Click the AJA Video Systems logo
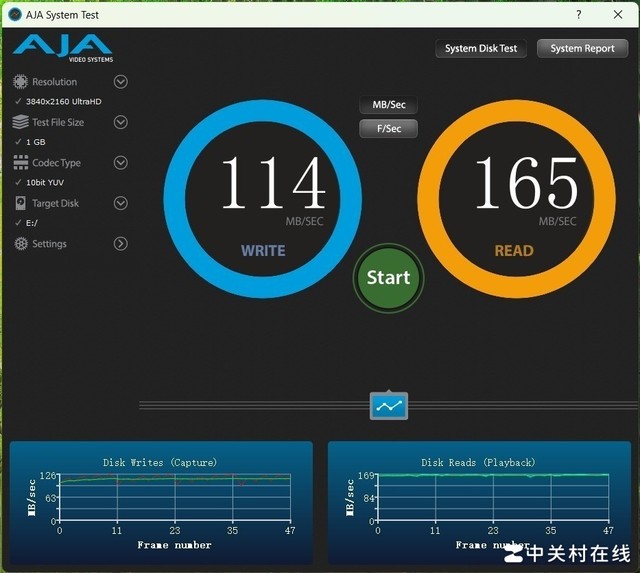This screenshot has width=640, height=573. 63,48
